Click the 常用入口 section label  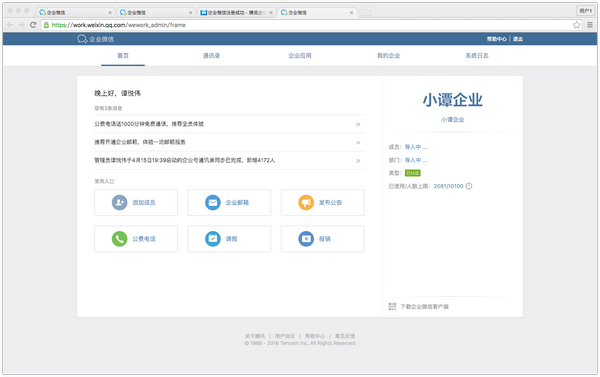click(x=104, y=181)
